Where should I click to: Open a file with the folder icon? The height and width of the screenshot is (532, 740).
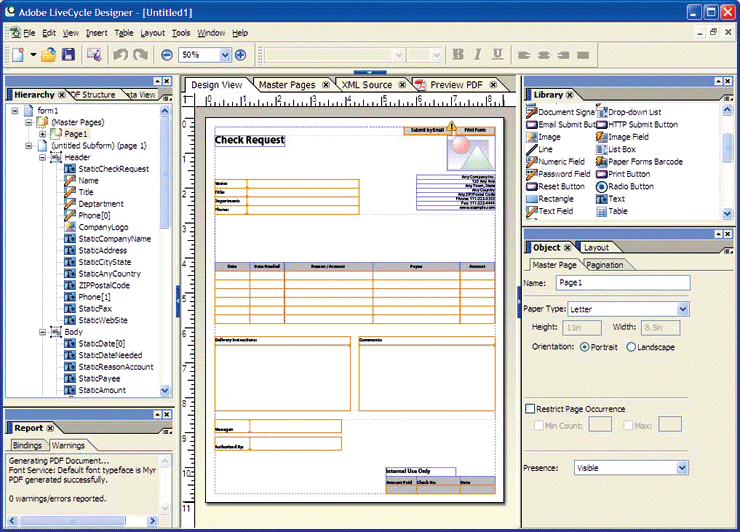pyautogui.click(x=48, y=55)
